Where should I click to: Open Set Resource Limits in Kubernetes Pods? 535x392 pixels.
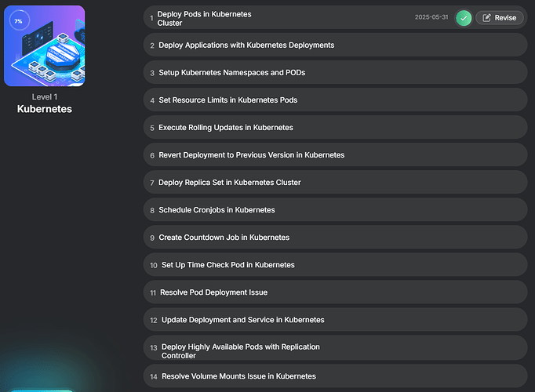coord(227,100)
